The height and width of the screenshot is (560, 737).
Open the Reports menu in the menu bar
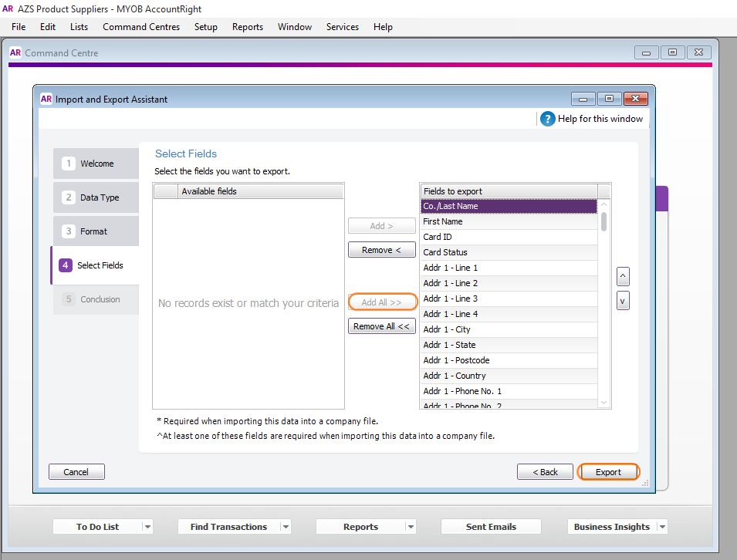(247, 27)
